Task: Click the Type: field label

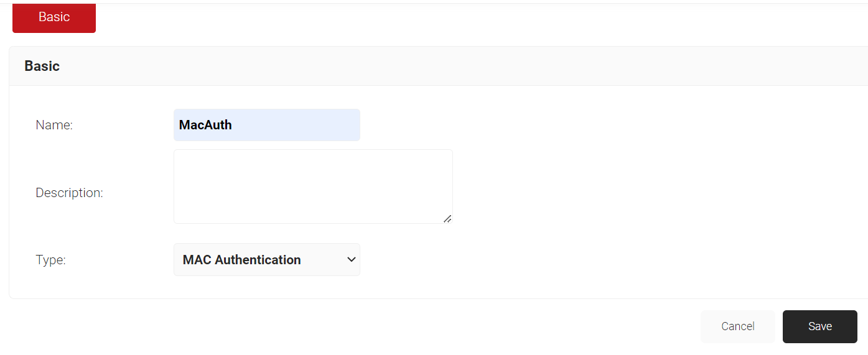Action: [50, 260]
